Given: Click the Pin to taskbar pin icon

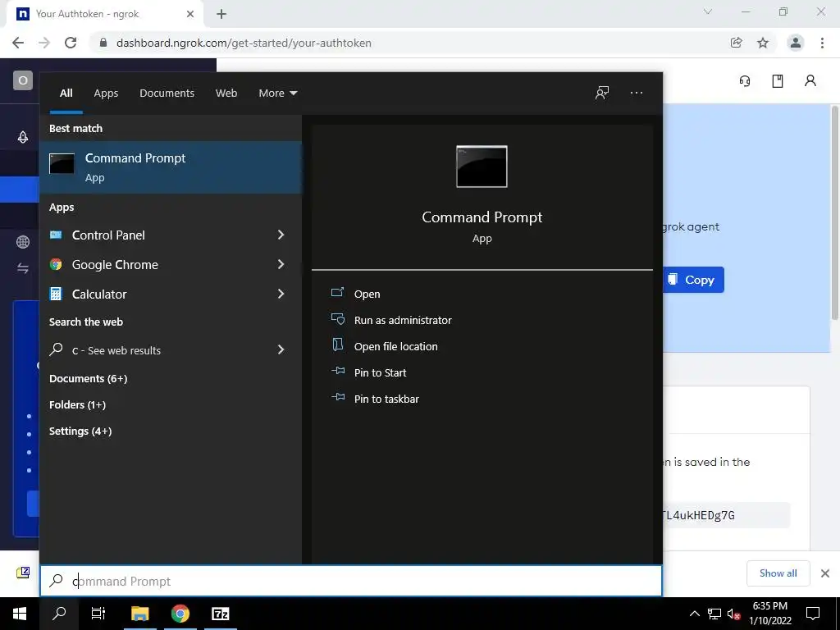Looking at the screenshot, I should click(x=337, y=397).
